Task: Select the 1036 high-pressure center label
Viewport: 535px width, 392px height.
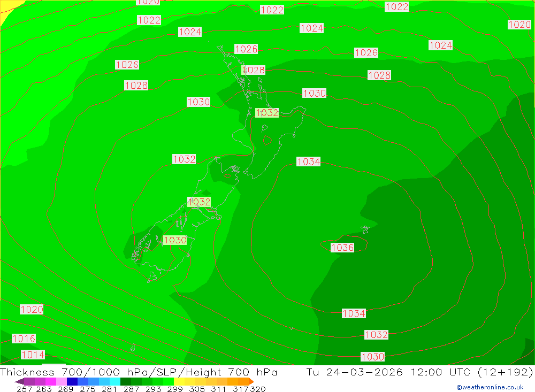Action: click(342, 248)
